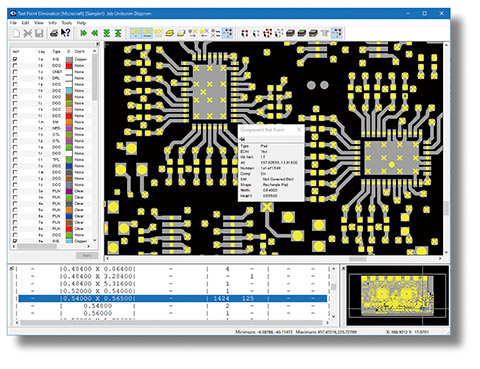Click the Apply button below layer list
This screenshot has width=480, height=369.
tap(87, 255)
